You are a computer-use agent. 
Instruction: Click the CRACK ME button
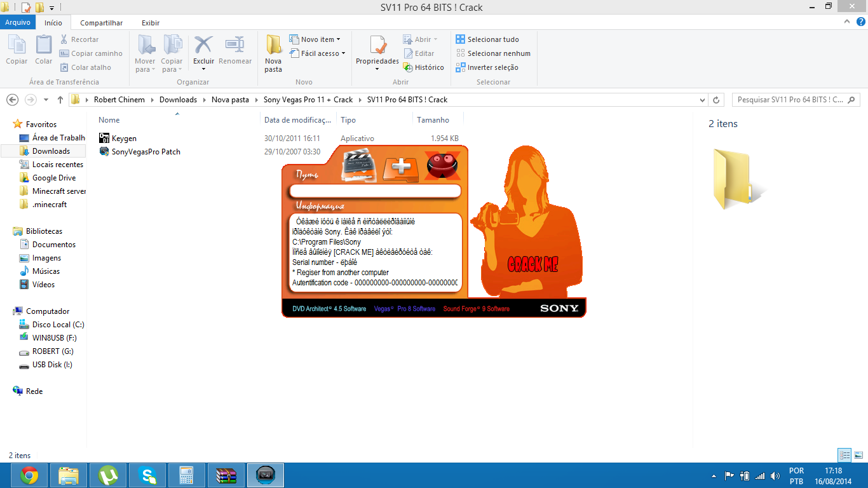point(532,265)
